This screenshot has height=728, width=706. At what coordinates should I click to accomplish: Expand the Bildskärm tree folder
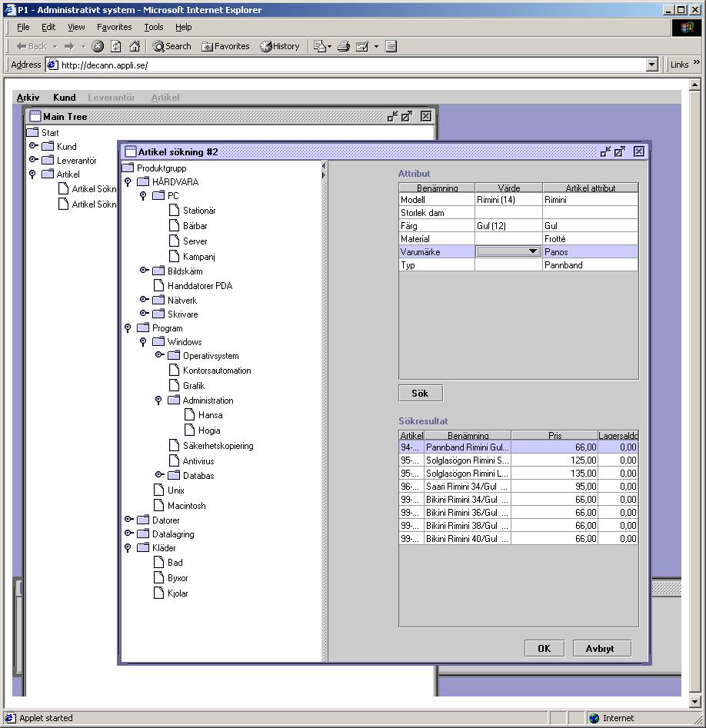click(x=144, y=271)
